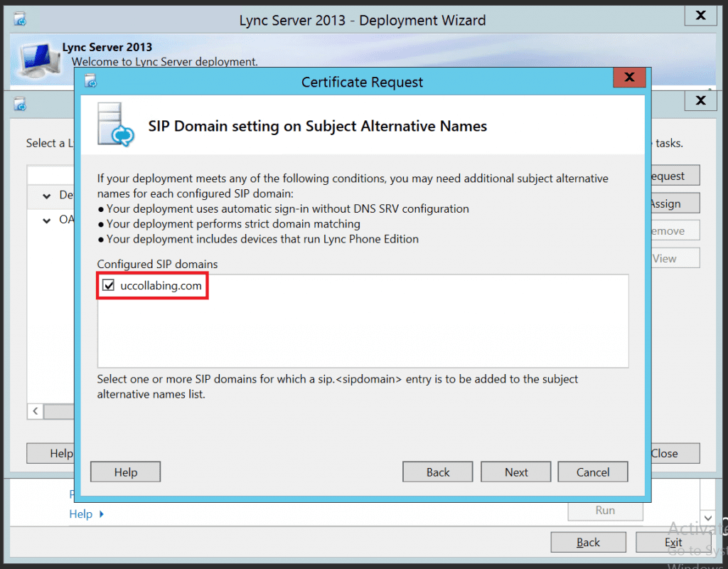Open the blue Help link at the bottom
The height and width of the screenshot is (569, 728).
coord(80,514)
